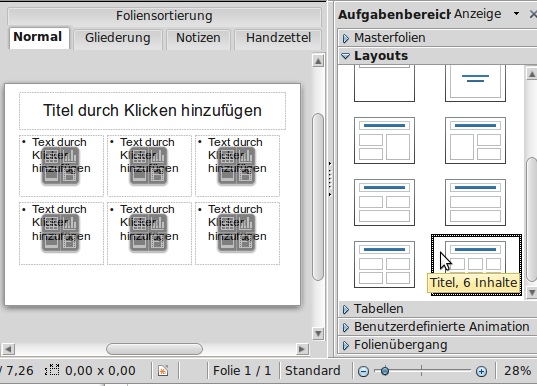Image resolution: width=537 pixels, height=386 pixels.
Task: Click insert-movie icon in bottom-right content box
Action: point(246,243)
